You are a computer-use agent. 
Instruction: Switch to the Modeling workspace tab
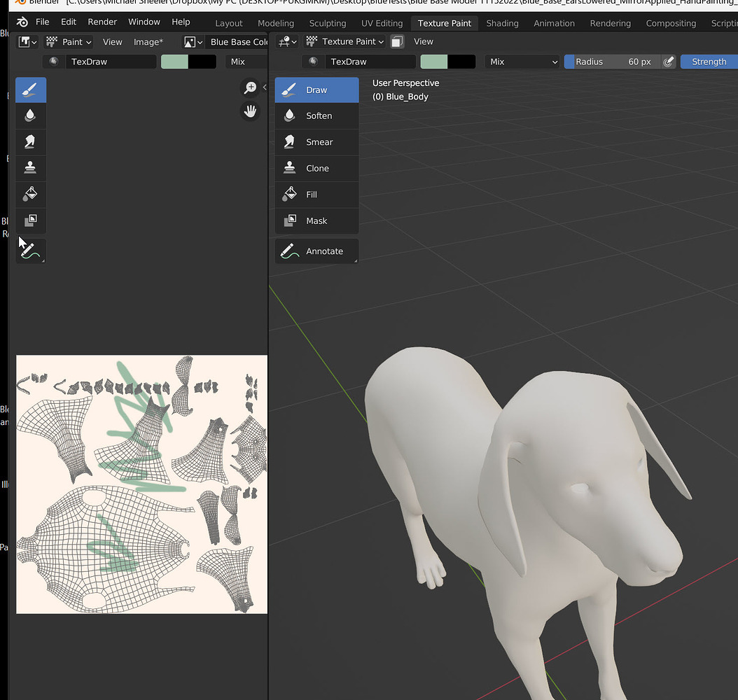tap(276, 23)
